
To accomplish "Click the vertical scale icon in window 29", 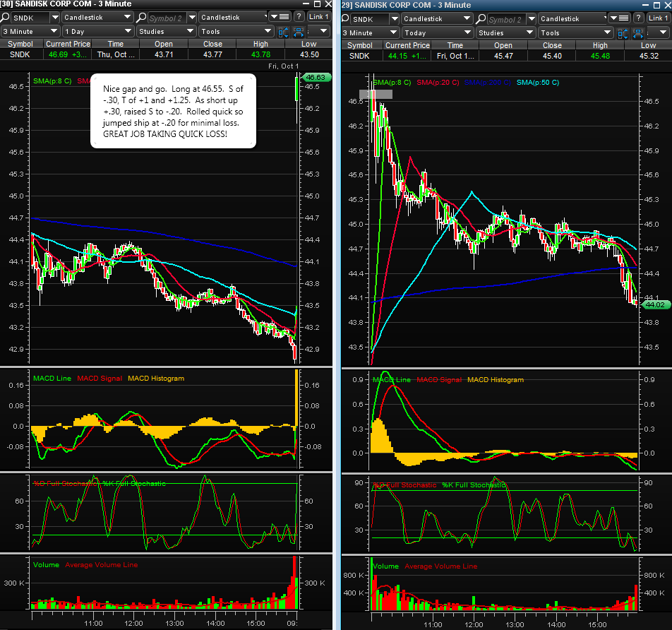I will pyautogui.click(x=623, y=33).
